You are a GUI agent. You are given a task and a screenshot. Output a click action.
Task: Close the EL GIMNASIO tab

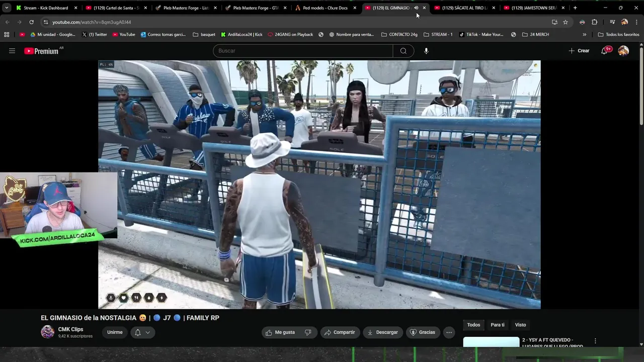(x=424, y=8)
